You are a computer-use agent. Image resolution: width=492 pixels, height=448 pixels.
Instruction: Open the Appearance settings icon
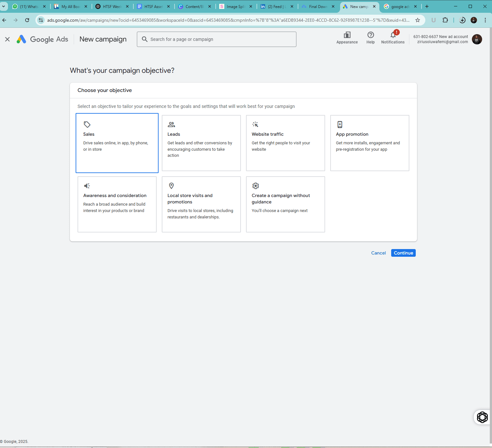[347, 38]
